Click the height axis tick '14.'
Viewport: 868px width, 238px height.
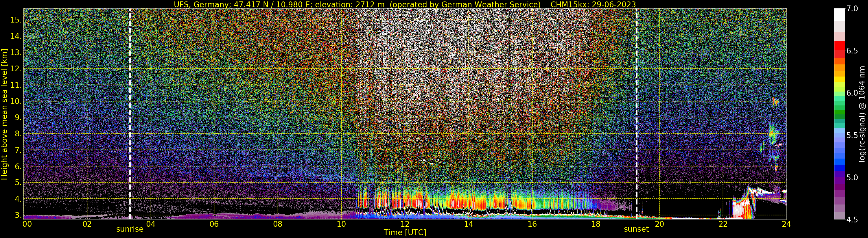[16, 36]
